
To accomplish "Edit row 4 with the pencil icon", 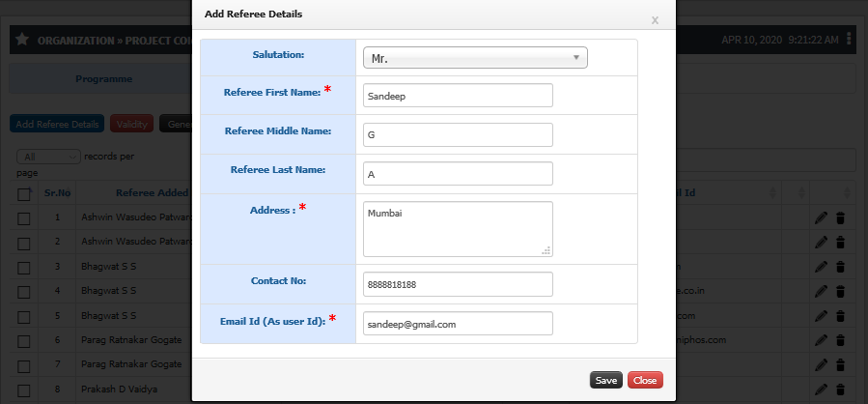I will 821,291.
